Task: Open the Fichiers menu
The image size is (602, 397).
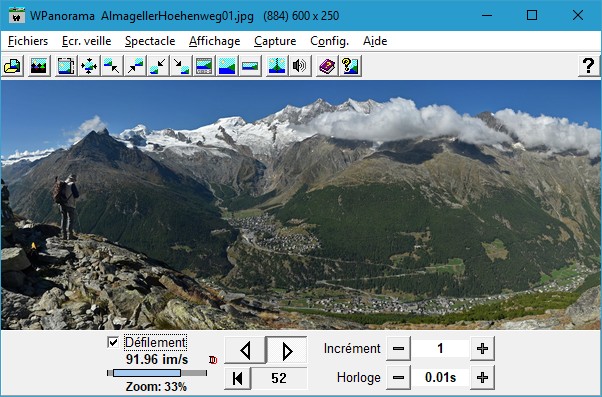Action: 28,41
